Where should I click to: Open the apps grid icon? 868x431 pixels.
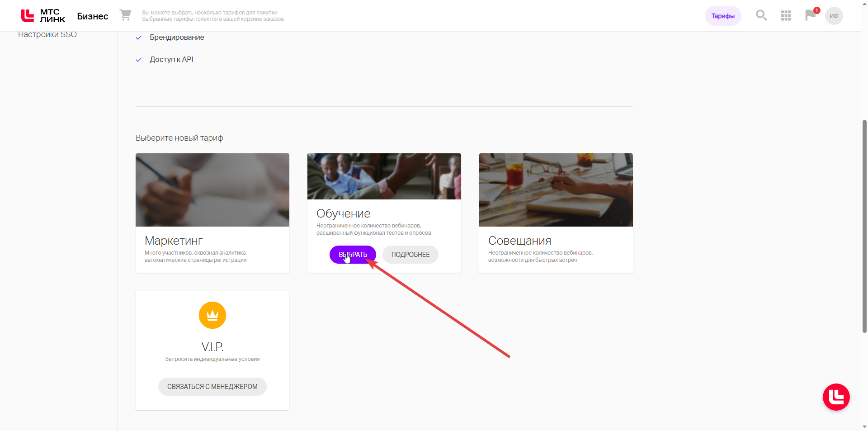click(x=786, y=16)
